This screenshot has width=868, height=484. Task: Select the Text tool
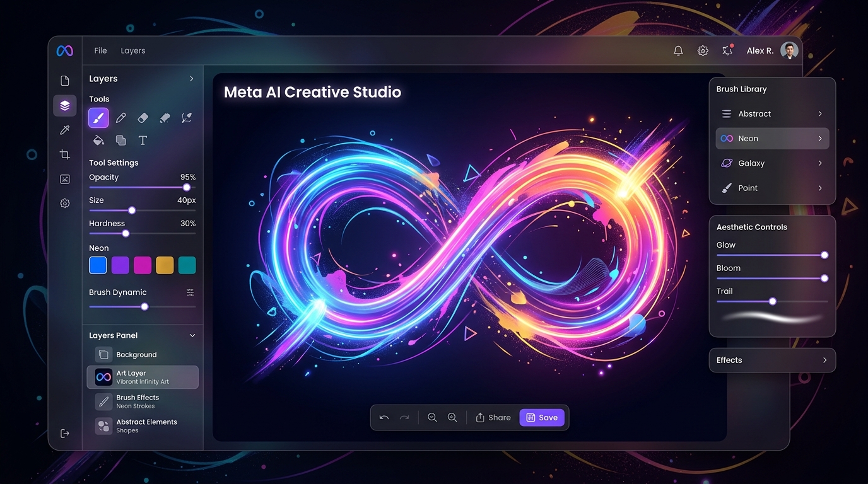point(143,140)
